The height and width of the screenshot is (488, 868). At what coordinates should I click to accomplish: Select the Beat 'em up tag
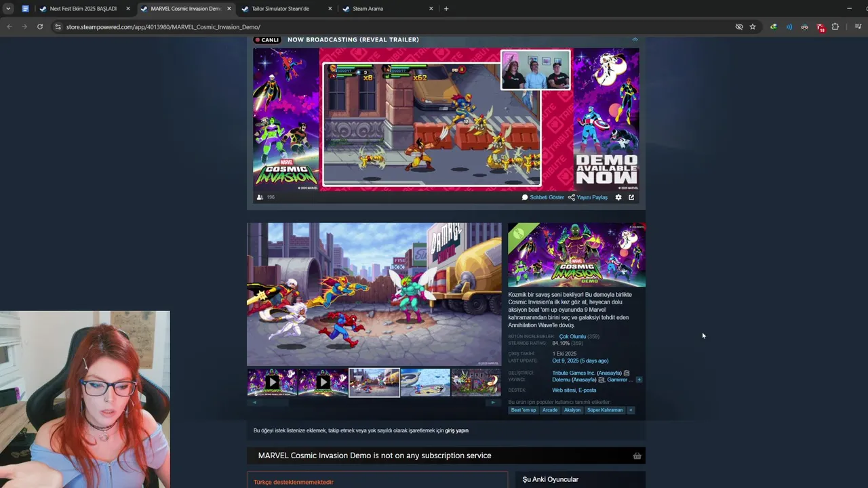click(x=524, y=410)
